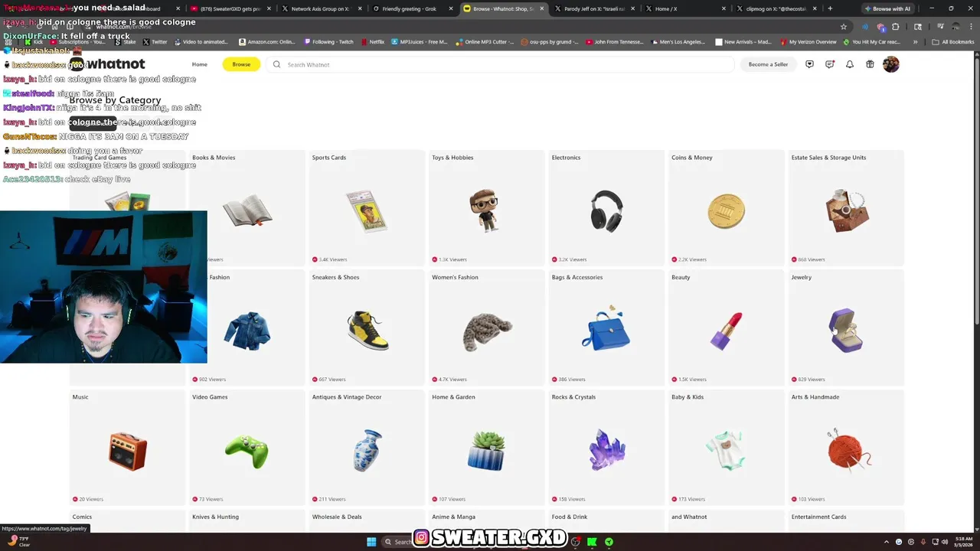Bookmark this page with the star
The height and width of the screenshot is (551, 980).
tap(844, 27)
